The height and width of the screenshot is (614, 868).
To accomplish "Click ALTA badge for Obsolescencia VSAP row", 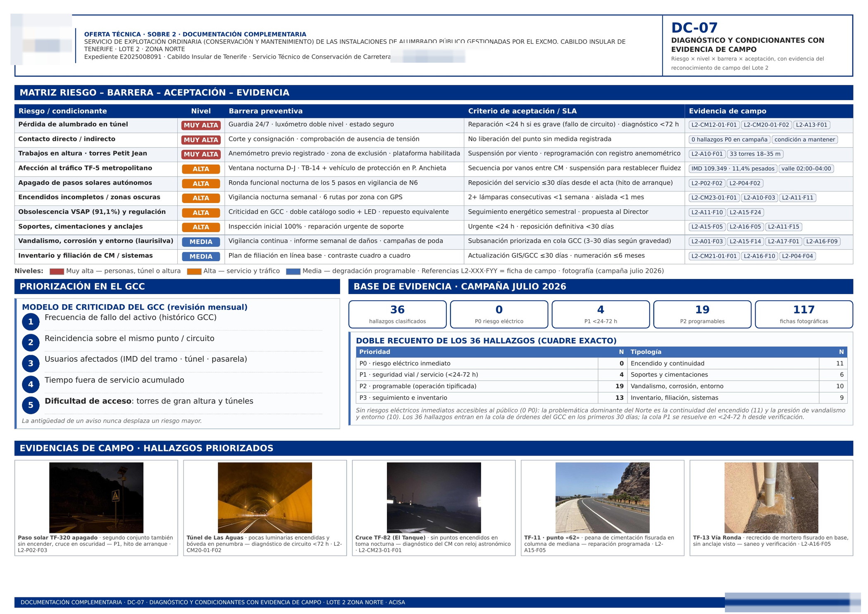I will 201,213.
